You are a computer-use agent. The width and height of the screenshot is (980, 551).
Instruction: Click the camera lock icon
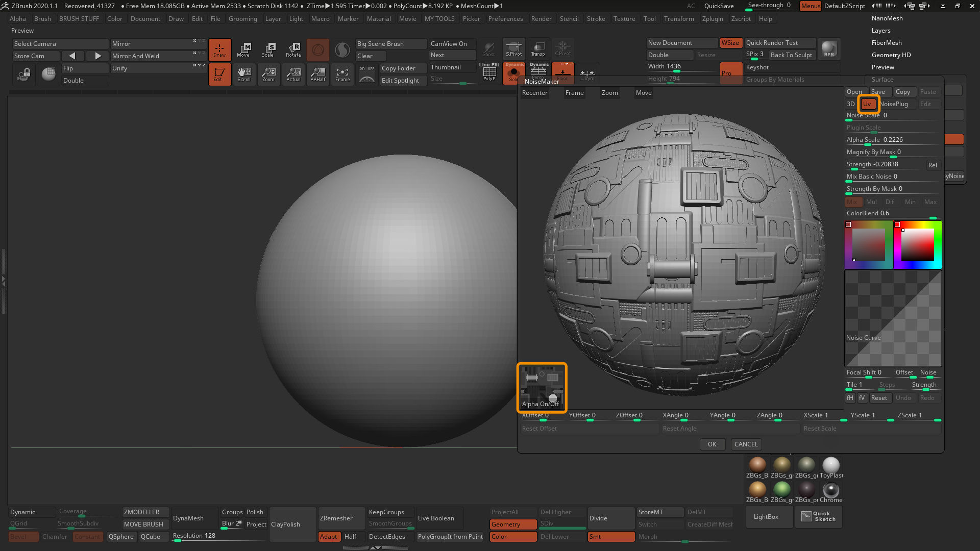(x=24, y=74)
